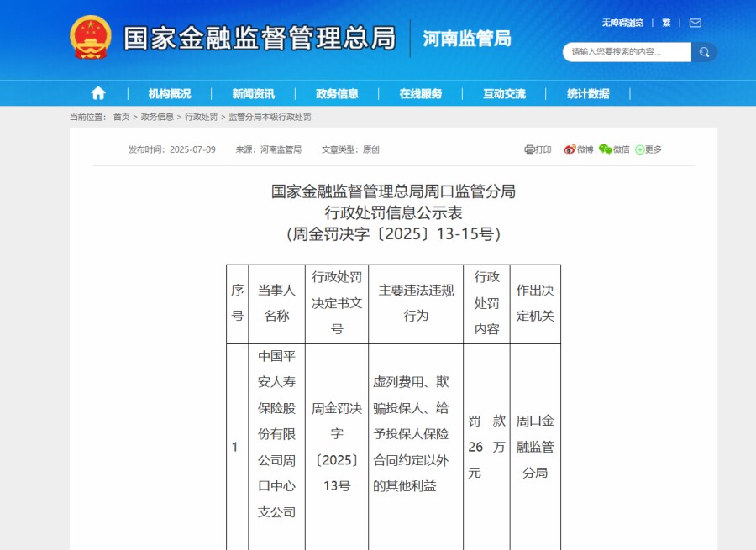The width and height of the screenshot is (756, 550).
Task: Click the home icon in navigation bar
Action: point(98,93)
